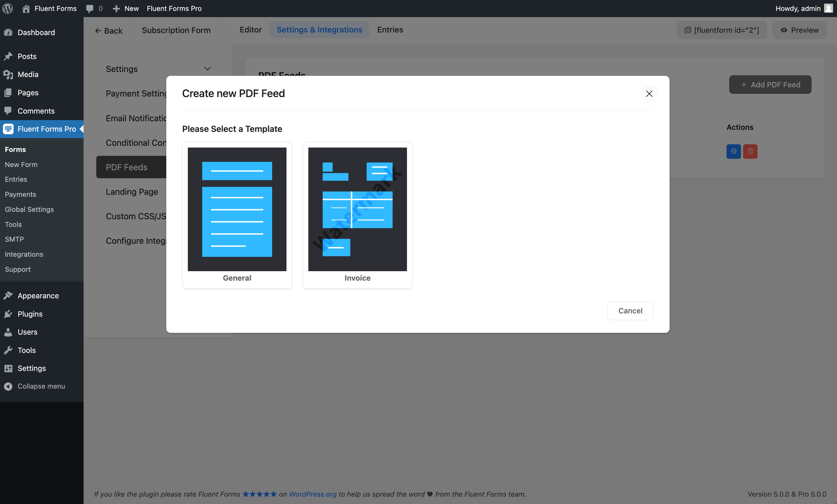Screen dimensions: 837x504
Task: Open the WordPress Settings menu
Action: (x=42, y=368)
